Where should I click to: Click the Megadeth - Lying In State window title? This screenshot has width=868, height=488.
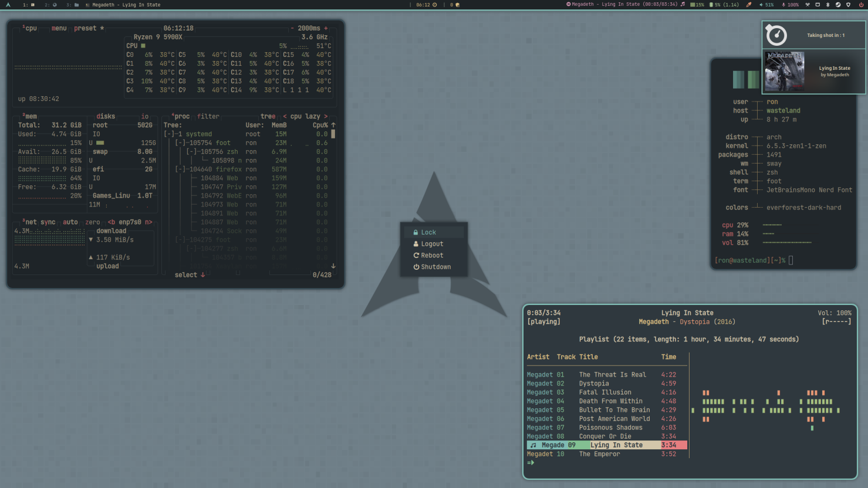pyautogui.click(x=126, y=5)
